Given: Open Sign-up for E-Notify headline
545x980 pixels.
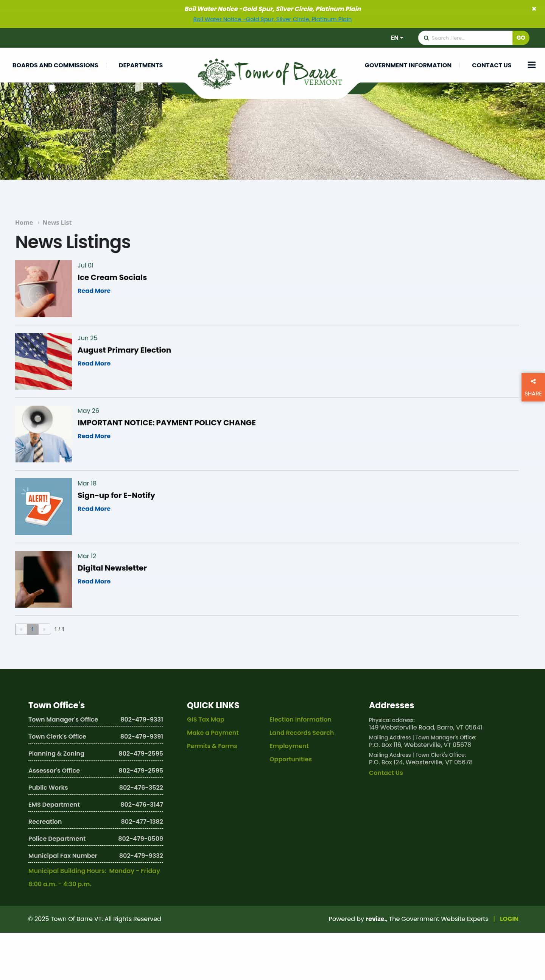Looking at the screenshot, I should tap(116, 495).
